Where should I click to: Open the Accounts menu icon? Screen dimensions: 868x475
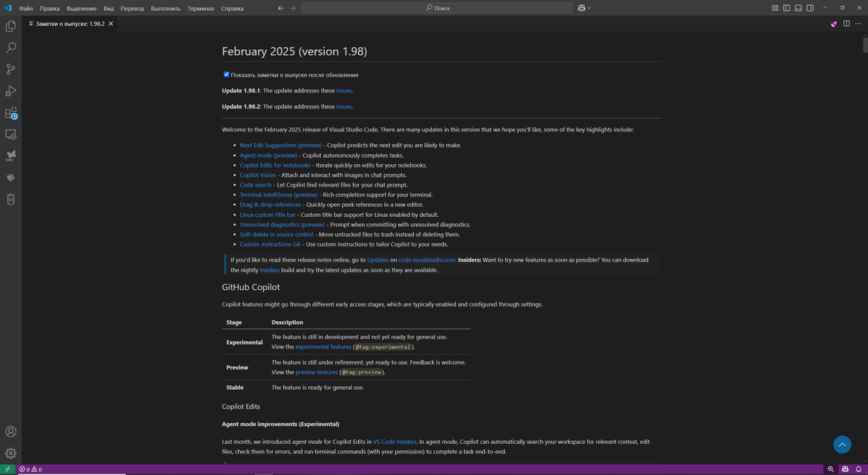pyautogui.click(x=11, y=432)
